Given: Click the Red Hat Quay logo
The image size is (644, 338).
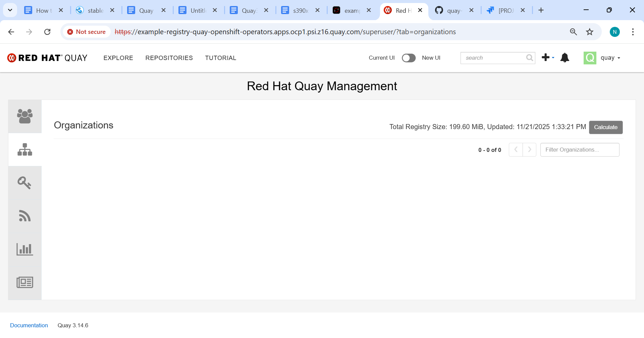Looking at the screenshot, I should pyautogui.click(x=47, y=58).
